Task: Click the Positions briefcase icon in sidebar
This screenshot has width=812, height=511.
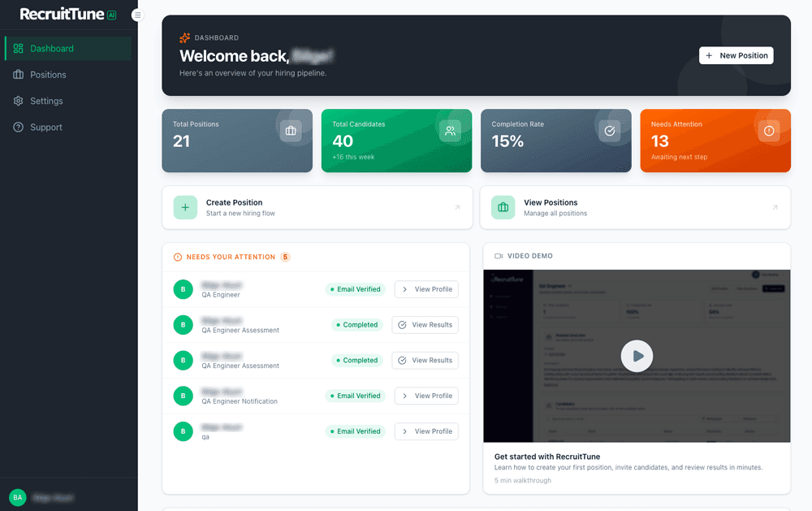Action: pos(18,75)
